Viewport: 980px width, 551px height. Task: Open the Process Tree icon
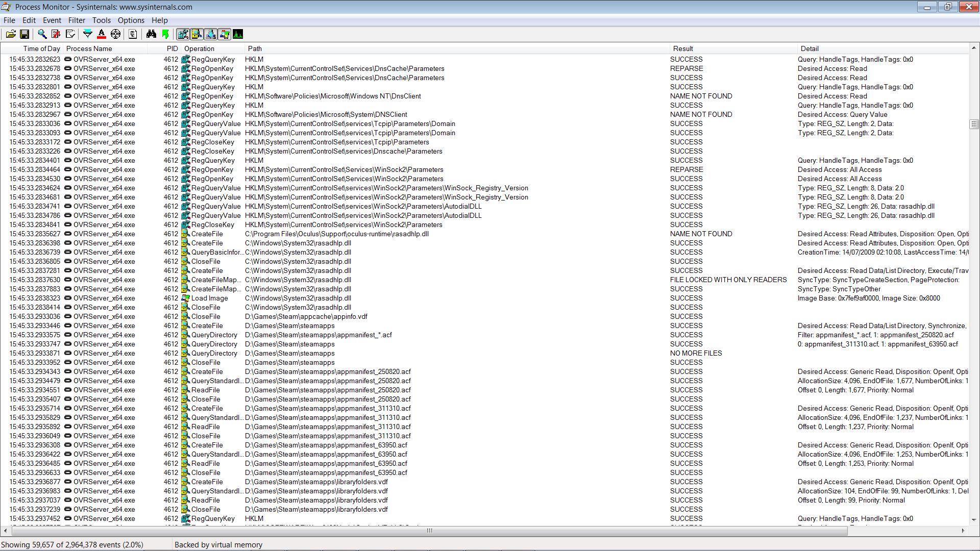coord(133,34)
